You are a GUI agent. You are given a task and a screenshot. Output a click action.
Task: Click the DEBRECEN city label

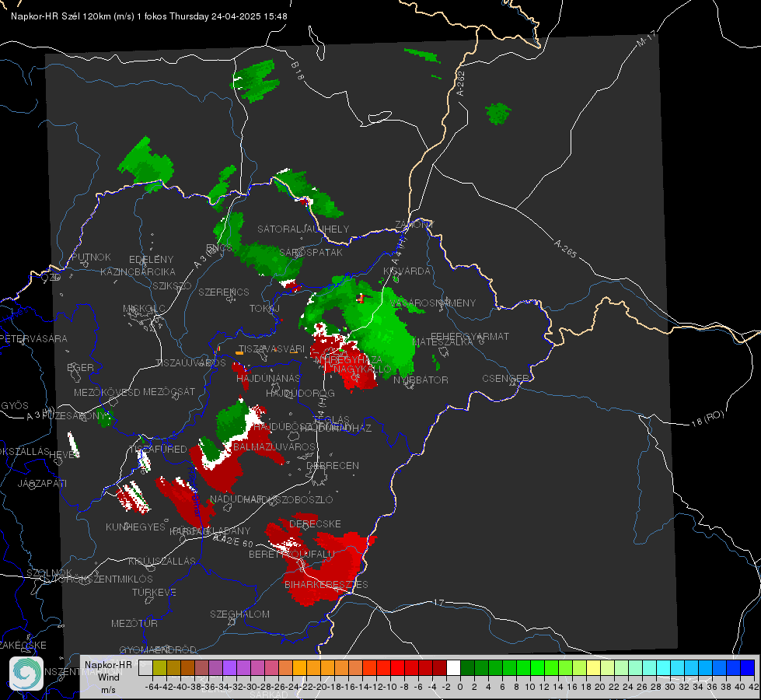(x=333, y=465)
